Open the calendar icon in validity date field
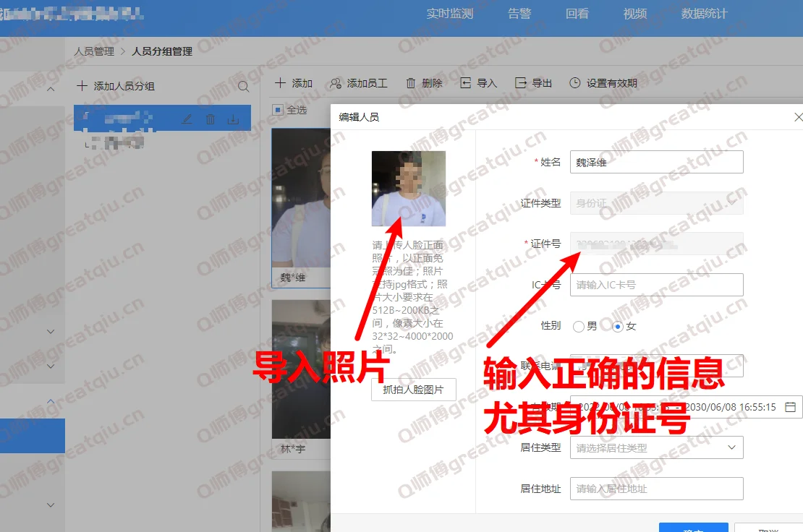The width and height of the screenshot is (803, 532). pos(790,407)
